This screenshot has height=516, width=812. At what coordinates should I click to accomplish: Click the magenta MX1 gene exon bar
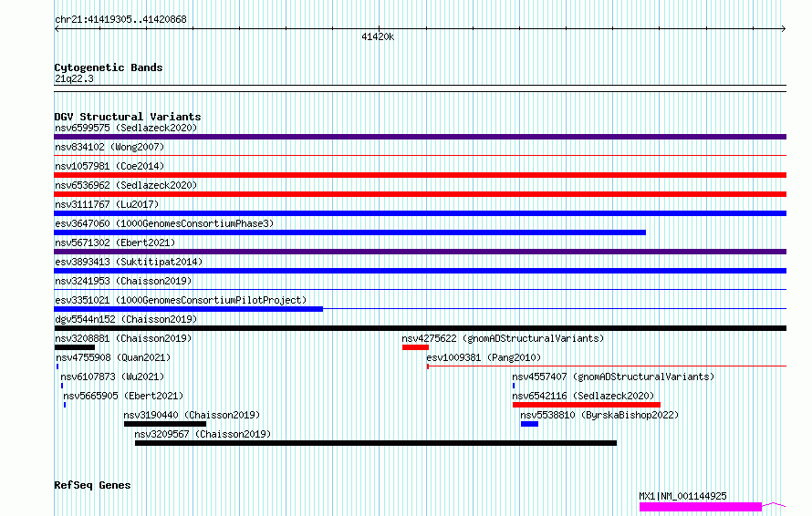[701, 507]
